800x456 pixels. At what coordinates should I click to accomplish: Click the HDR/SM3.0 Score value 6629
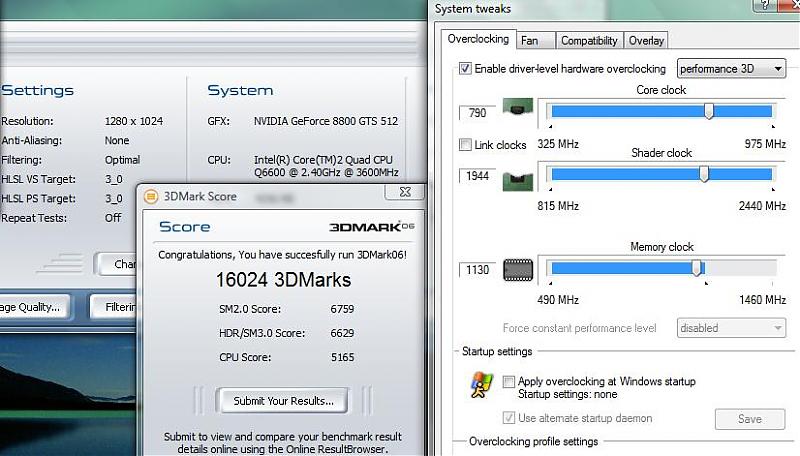click(342, 333)
